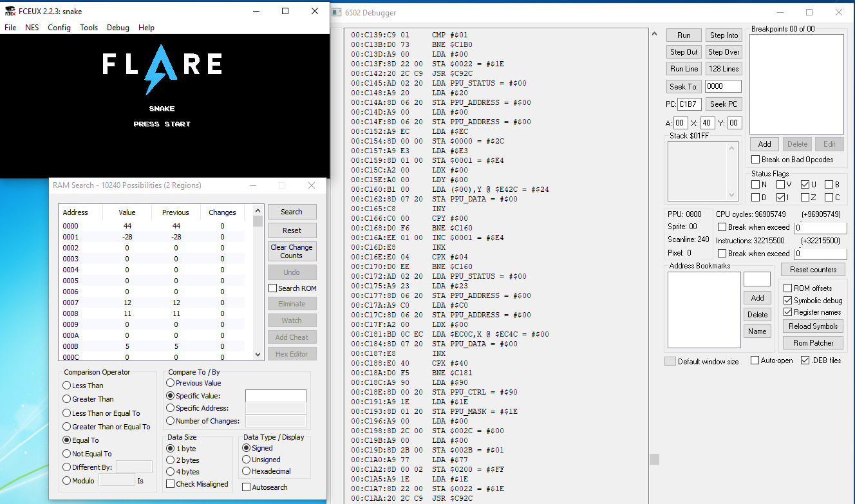Click the Step Into button
The width and height of the screenshot is (855, 504).
click(724, 35)
